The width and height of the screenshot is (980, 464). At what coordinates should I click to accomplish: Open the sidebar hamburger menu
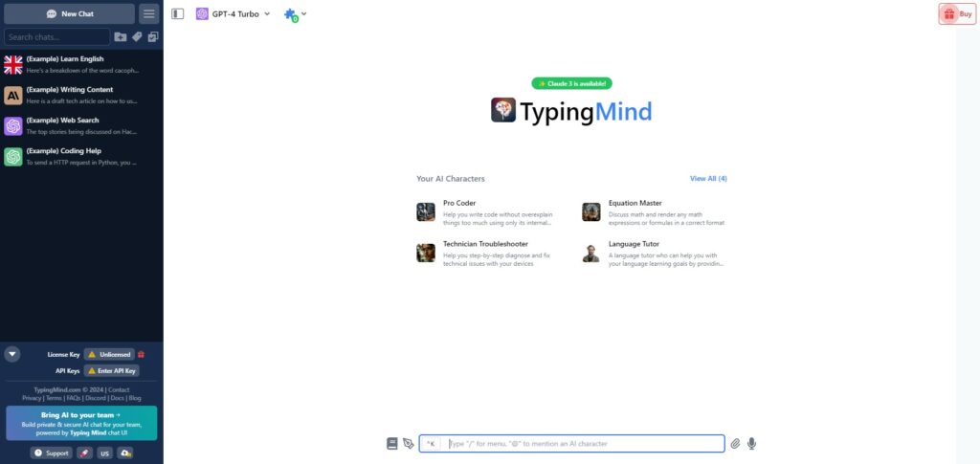click(148, 14)
